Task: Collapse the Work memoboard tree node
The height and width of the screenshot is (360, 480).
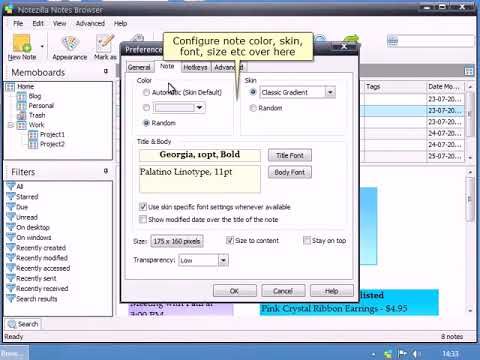Action: [11, 125]
